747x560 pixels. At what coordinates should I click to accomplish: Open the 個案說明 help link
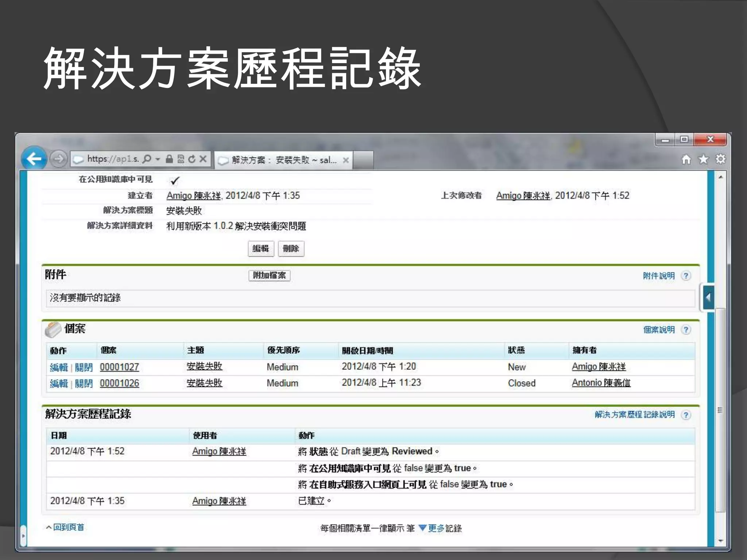point(659,330)
